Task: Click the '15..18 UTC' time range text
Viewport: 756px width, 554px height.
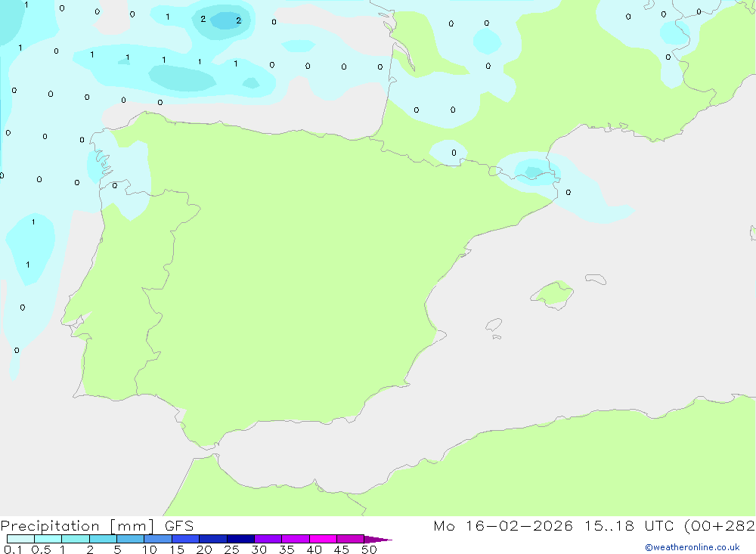Action: tap(629, 526)
